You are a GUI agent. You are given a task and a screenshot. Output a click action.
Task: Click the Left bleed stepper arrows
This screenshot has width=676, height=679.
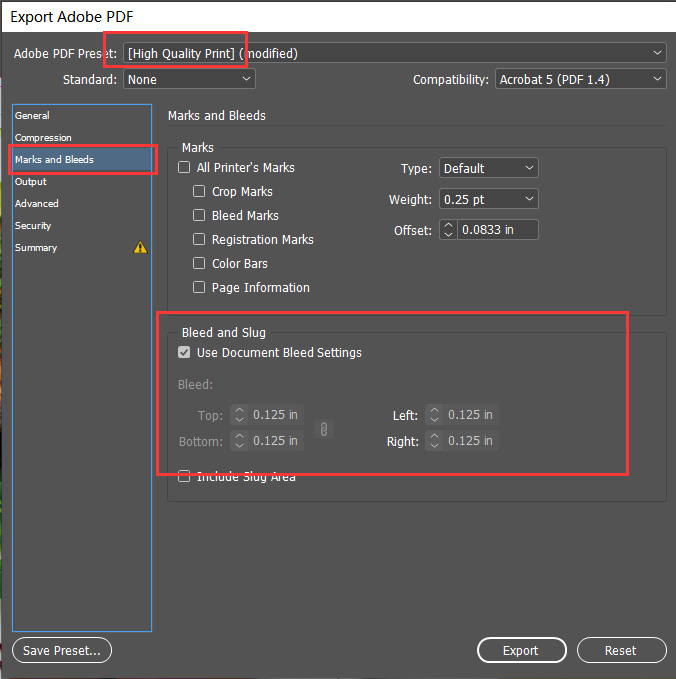[434, 415]
